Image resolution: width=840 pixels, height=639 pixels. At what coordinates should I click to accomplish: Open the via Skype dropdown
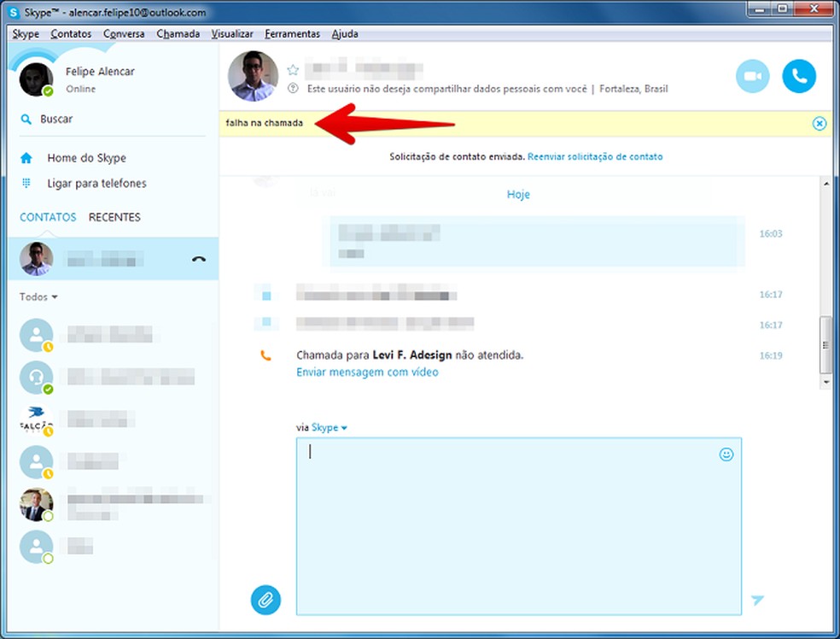[329, 428]
